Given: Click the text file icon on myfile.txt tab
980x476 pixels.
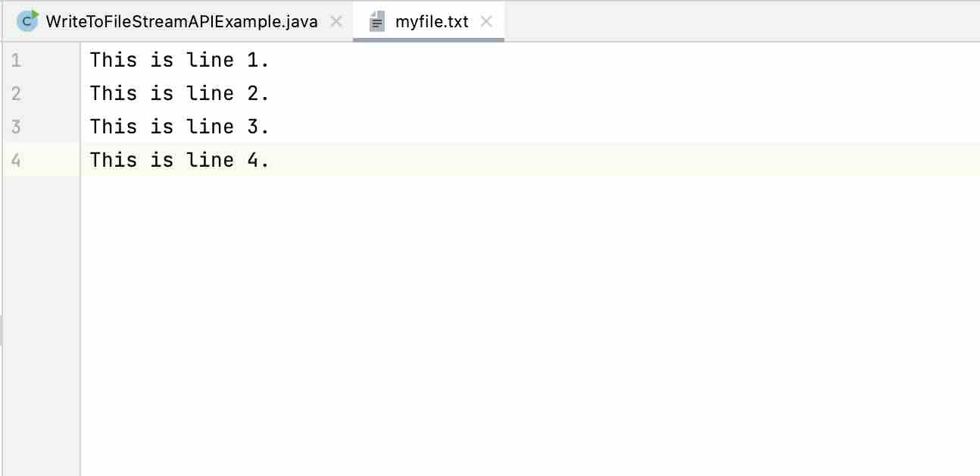Looking at the screenshot, I should (376, 21).
